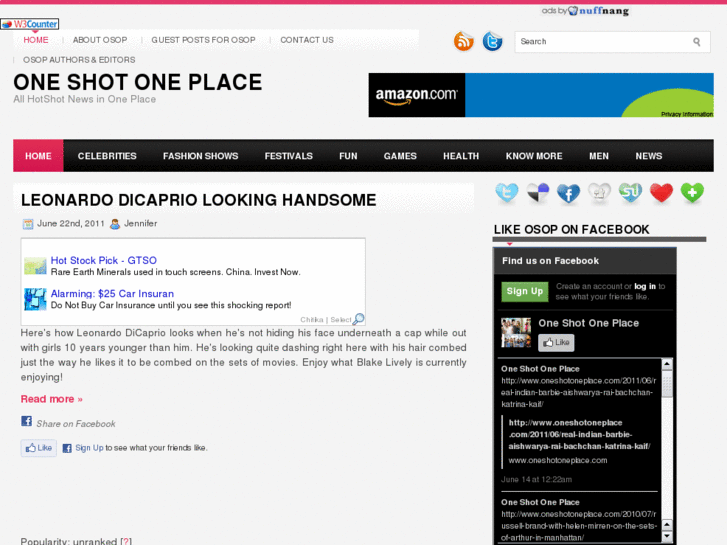Click the Car Insurance ad thumbnail
Image resolution: width=727 pixels, height=545 pixels.
click(35, 299)
